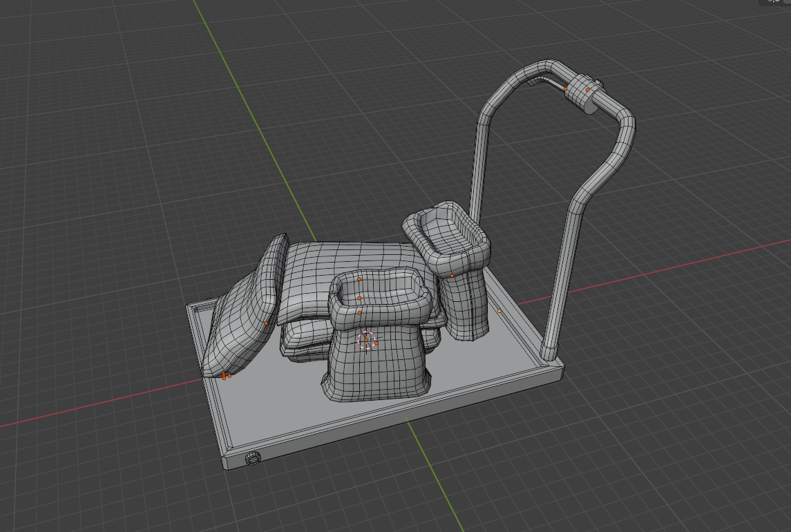Click the origin dot on the leaning sack's side
The height and width of the screenshot is (532, 791).
267,323
